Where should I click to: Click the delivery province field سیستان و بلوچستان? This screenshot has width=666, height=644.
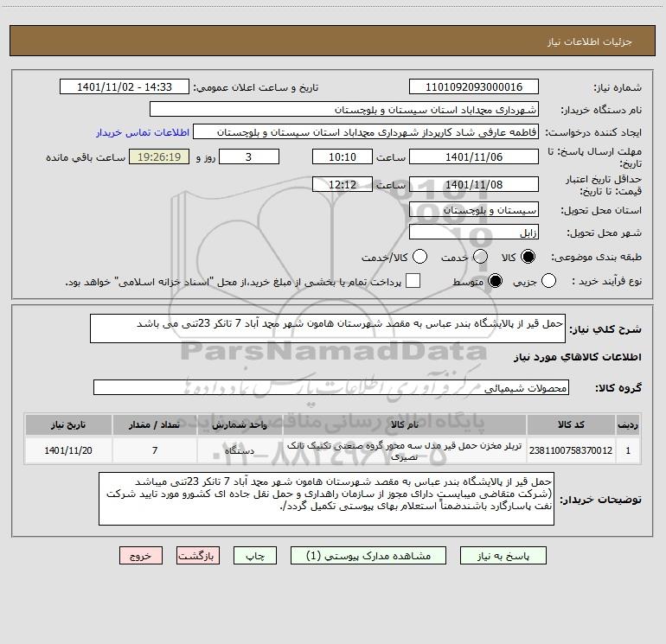pos(474,210)
